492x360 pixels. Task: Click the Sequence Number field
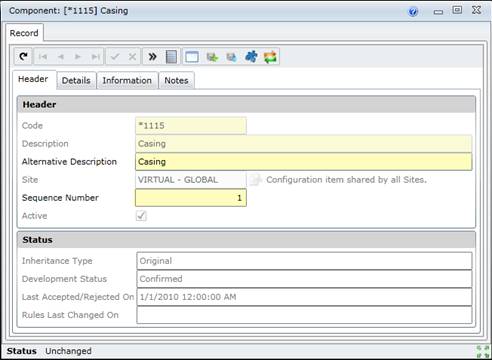(191, 198)
